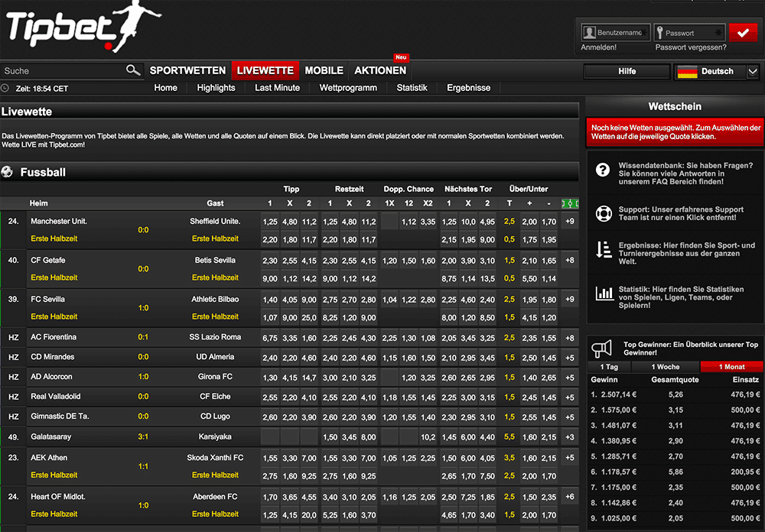The height and width of the screenshot is (532, 765).
Task: Expand +5 more bets for AD Alcorcon
Action: 570,378
